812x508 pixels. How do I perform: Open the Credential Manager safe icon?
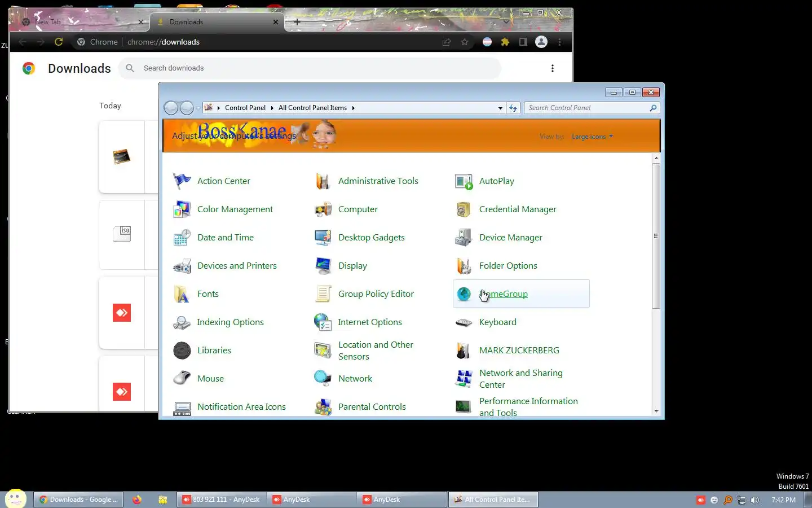[464, 209]
